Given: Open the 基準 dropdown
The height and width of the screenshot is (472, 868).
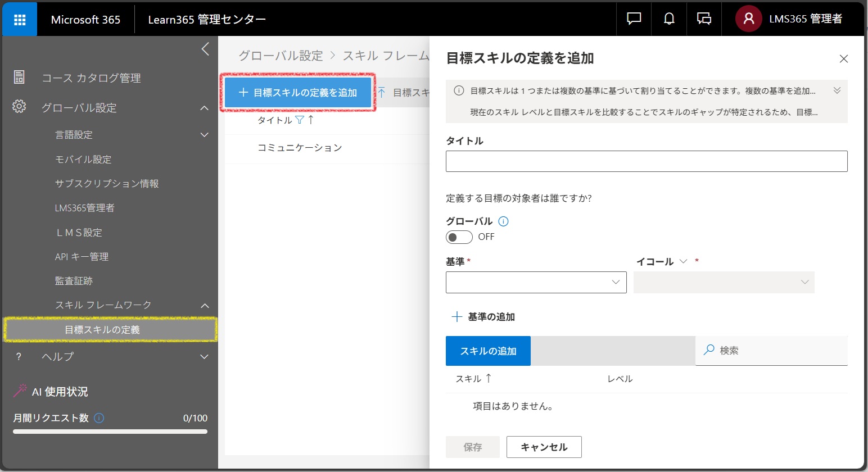Looking at the screenshot, I should point(536,282).
